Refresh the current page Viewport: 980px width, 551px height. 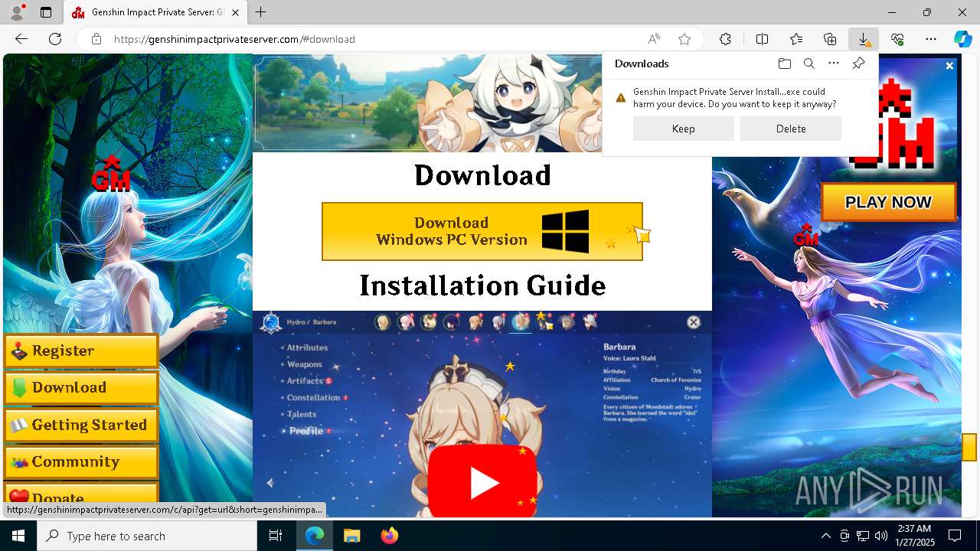[x=55, y=39]
